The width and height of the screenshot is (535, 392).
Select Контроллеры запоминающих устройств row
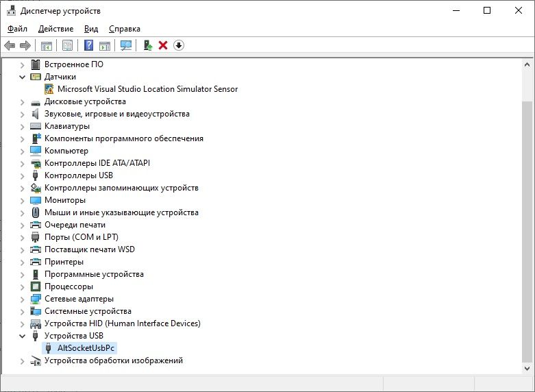coord(121,188)
